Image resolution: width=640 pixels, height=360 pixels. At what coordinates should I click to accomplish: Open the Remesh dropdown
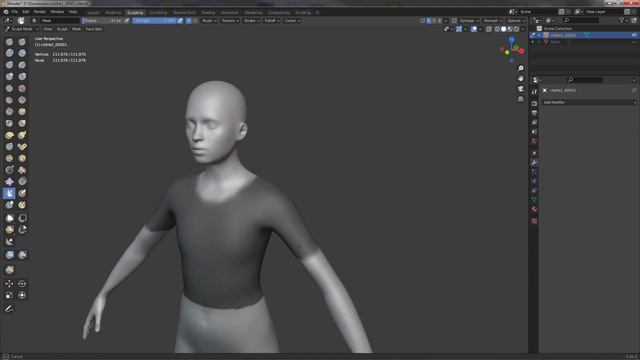point(493,20)
